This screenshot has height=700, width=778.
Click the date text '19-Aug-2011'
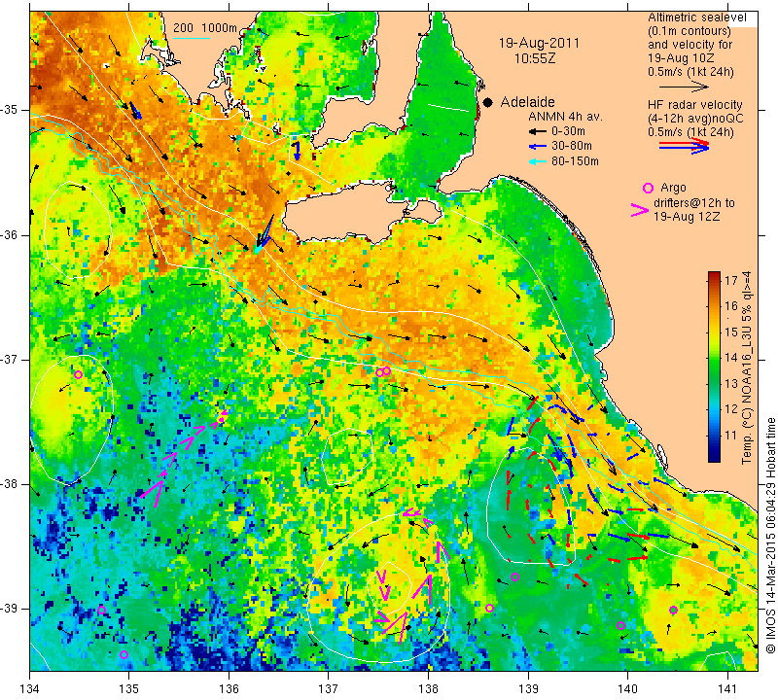pos(539,43)
